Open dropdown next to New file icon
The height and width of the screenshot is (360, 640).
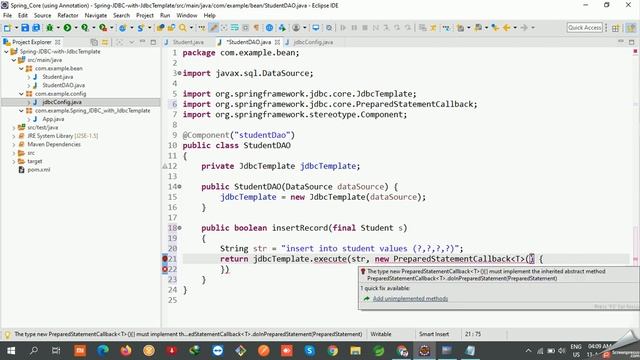tap(16, 28)
